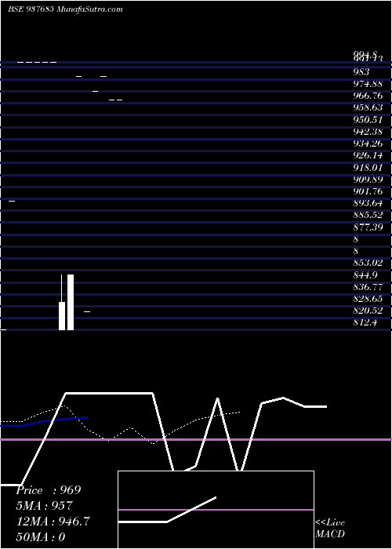Viewport: 392px width, 549px height.
Task: Click the 893.64 price axis label
Action: click(x=368, y=203)
